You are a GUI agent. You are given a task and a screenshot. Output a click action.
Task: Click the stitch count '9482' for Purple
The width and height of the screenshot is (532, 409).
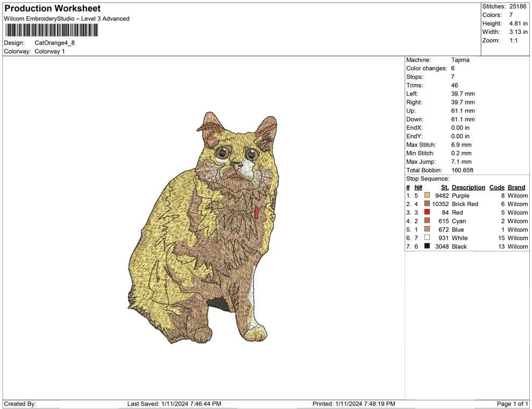(x=442, y=195)
